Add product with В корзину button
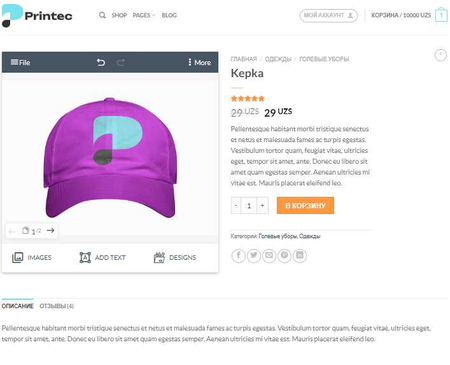Viewport: 450px width, 365px height. 305,205
